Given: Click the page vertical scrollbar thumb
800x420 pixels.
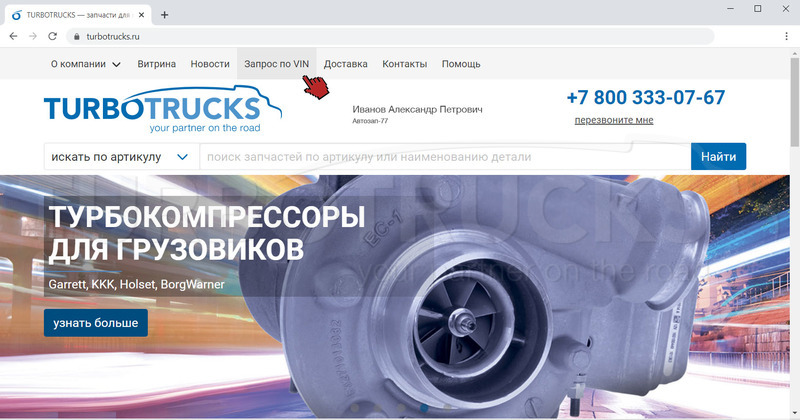Looking at the screenshot, I should (x=795, y=101).
